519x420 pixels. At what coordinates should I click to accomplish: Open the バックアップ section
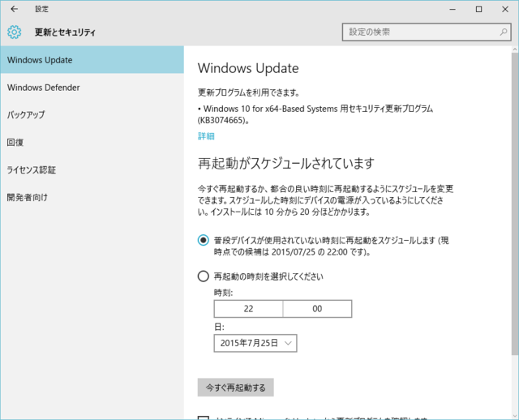point(92,115)
